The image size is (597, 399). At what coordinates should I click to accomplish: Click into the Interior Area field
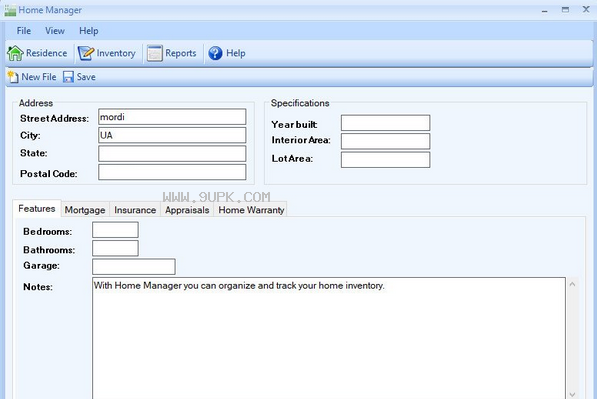(385, 141)
